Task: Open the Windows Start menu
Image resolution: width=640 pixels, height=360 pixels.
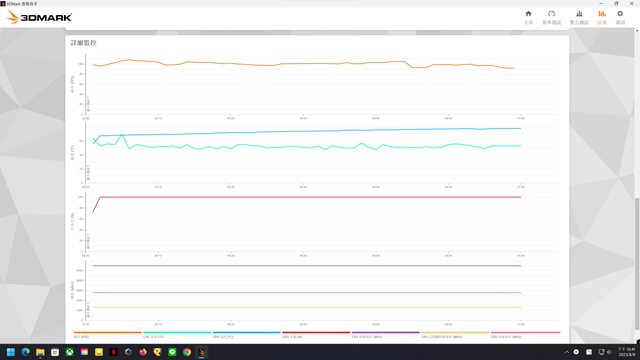Action: [11, 352]
